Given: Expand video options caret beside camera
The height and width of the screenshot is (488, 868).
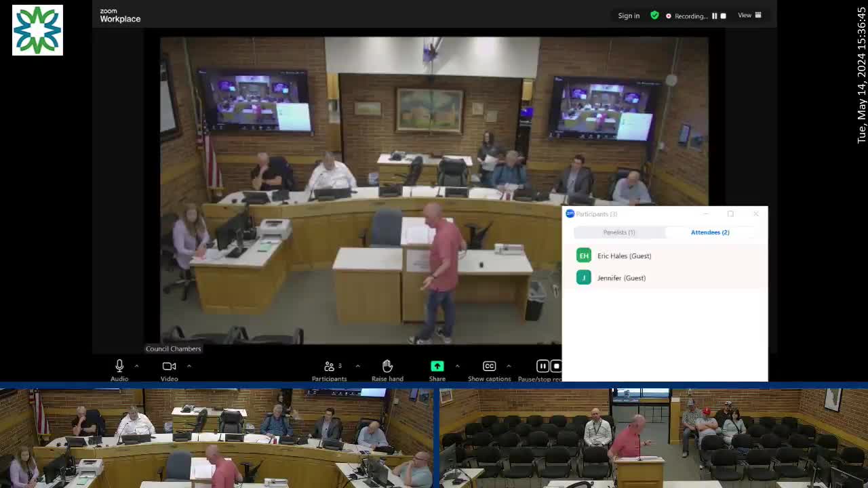Looking at the screenshot, I should click(189, 366).
